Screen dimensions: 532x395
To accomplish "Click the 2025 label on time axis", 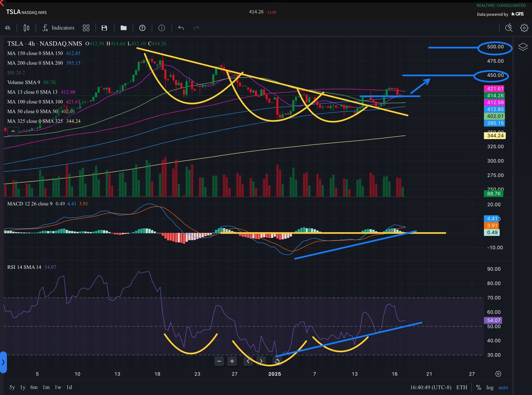I will (x=274, y=374).
